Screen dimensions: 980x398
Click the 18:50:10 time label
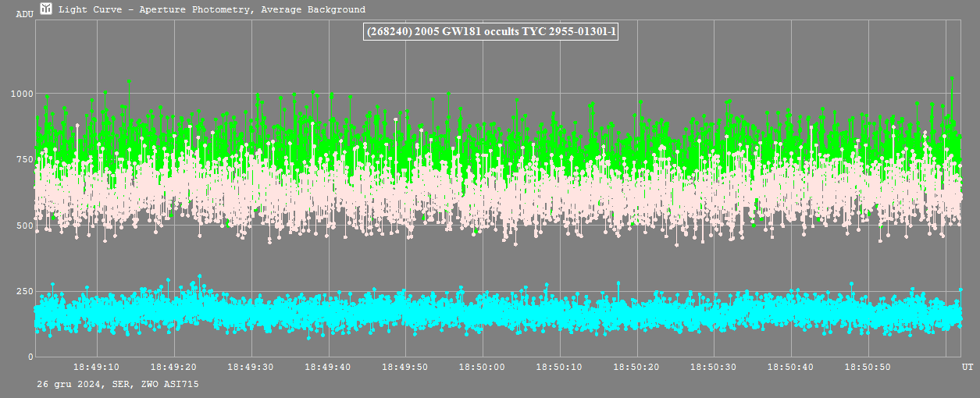[560, 367]
